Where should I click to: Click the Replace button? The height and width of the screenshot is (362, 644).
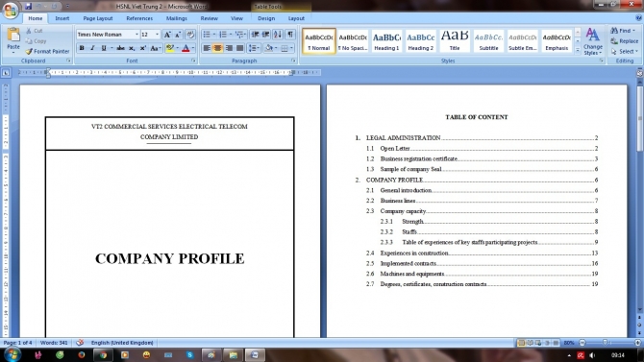(624, 41)
